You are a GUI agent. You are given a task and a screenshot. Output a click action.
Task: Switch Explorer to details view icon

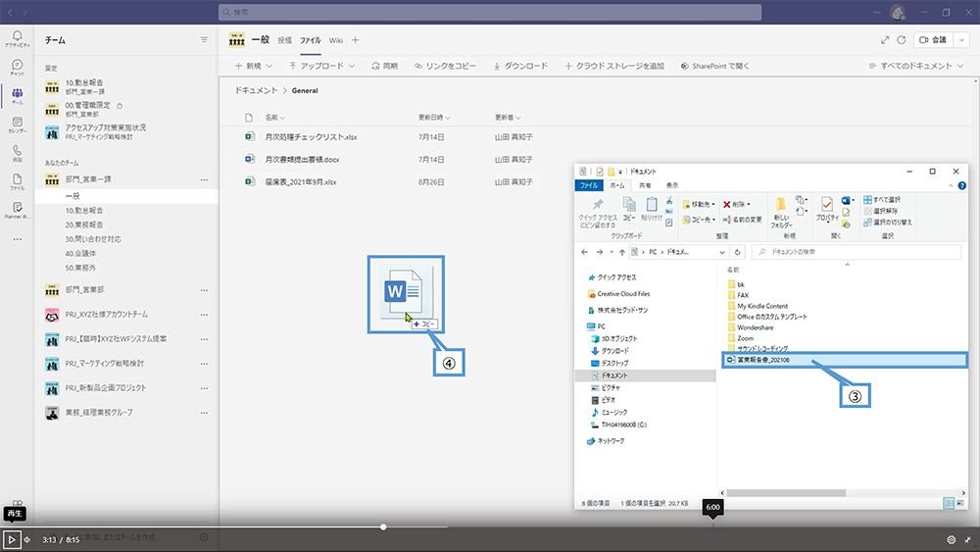(949, 503)
